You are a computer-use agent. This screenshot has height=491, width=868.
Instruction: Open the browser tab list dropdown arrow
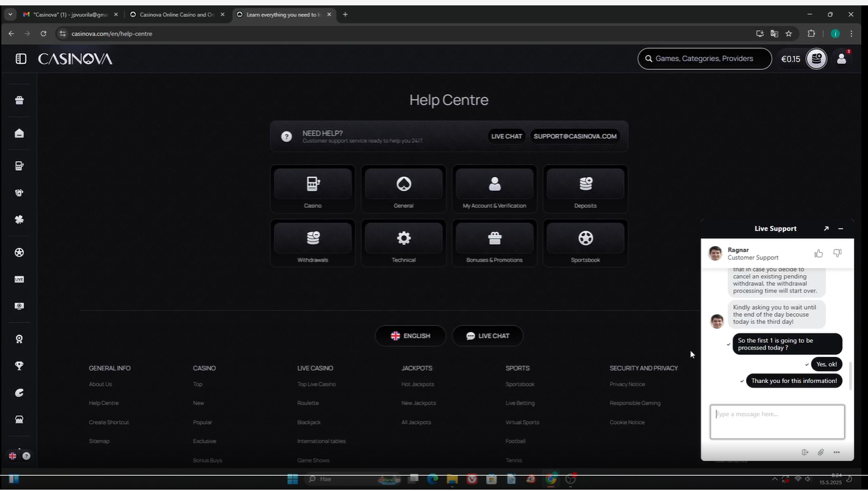click(x=10, y=14)
